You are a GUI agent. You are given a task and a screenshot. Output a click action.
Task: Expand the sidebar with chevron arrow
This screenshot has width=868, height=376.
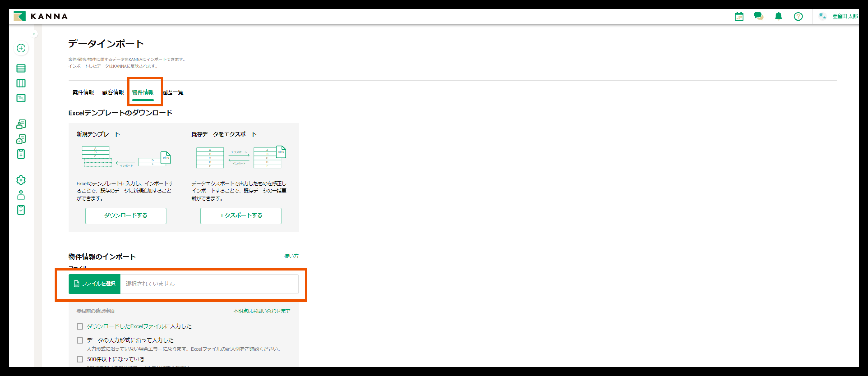[34, 34]
